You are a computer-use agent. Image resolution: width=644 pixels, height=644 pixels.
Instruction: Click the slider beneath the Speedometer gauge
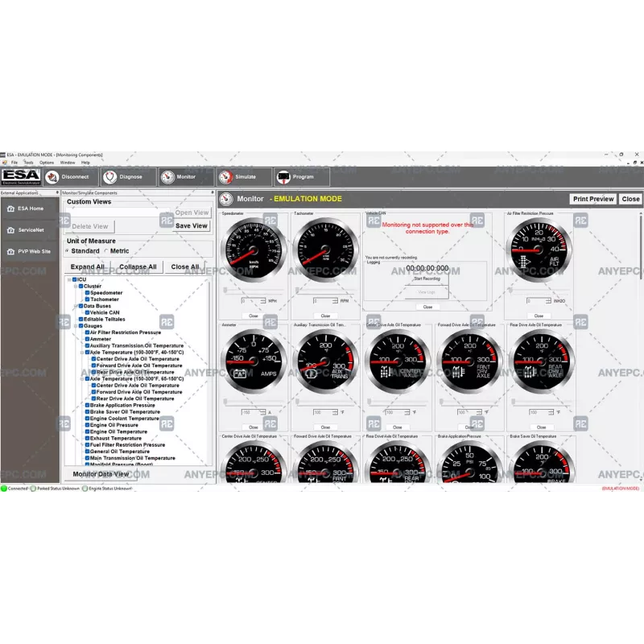[254, 288]
